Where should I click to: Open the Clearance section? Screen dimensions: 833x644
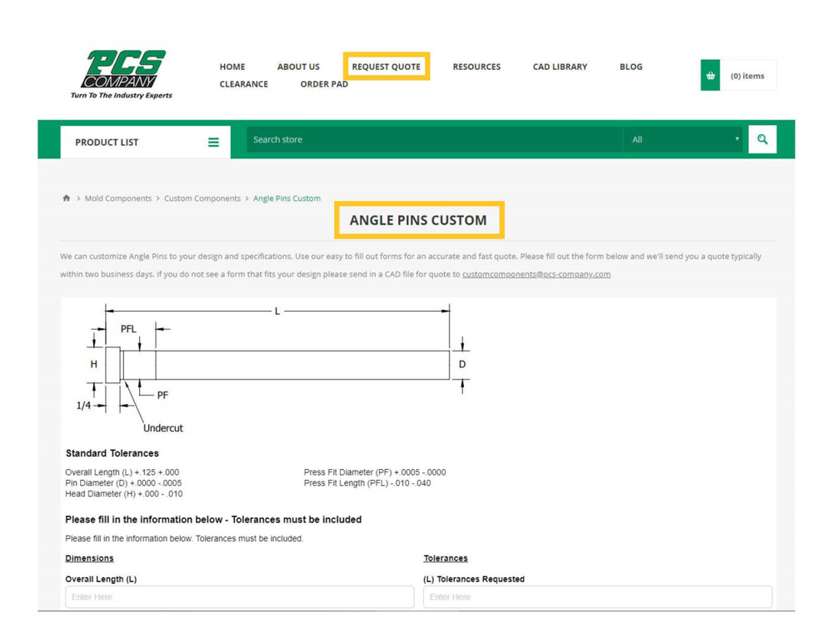pyautogui.click(x=243, y=84)
